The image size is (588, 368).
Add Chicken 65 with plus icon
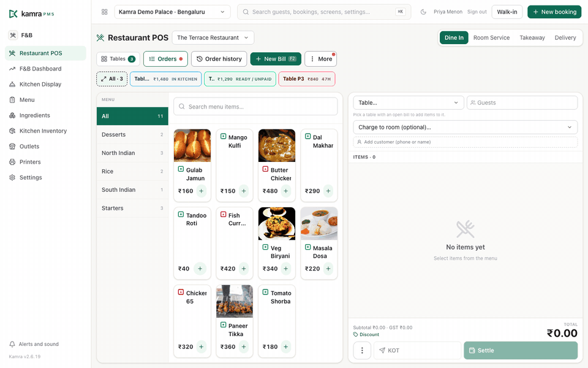(x=202, y=347)
